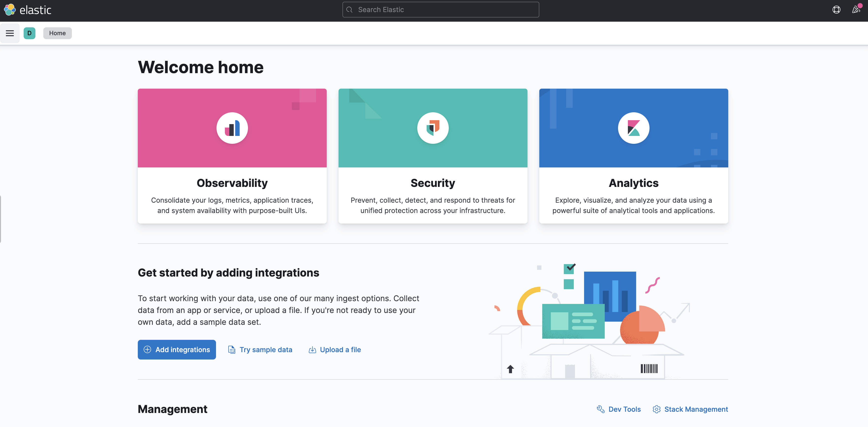
Task: Click the Analytics description about exploring data
Action: click(634, 205)
